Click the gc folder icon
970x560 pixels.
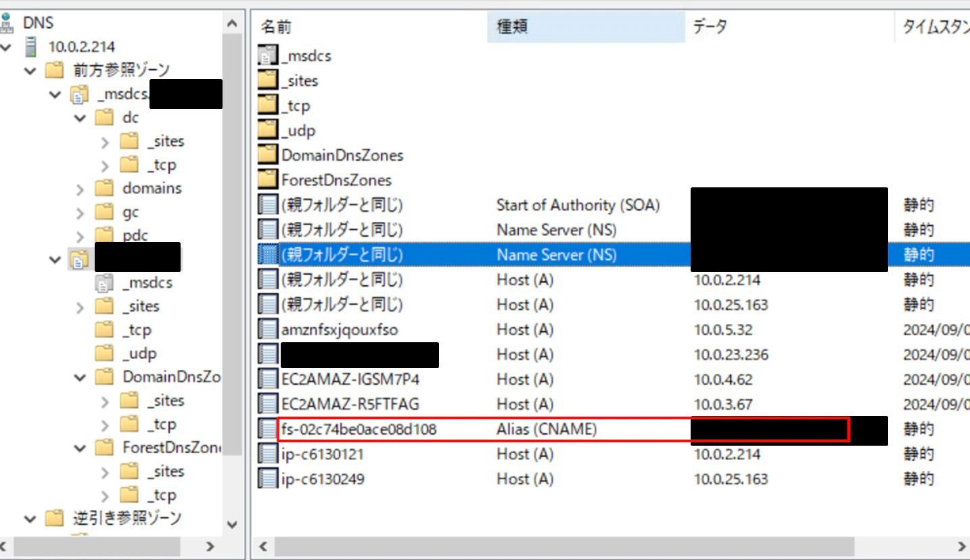point(103,212)
